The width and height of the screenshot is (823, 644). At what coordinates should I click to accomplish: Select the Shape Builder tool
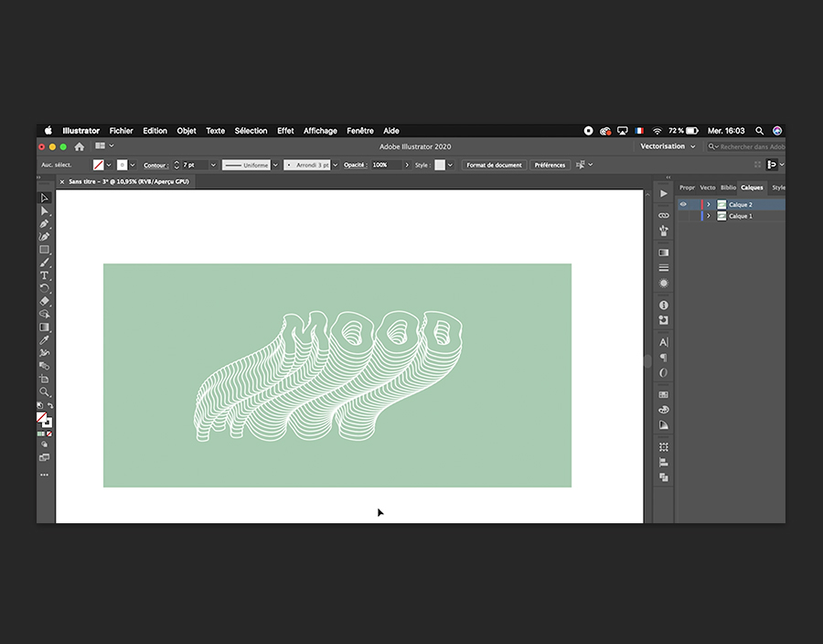pyautogui.click(x=45, y=314)
